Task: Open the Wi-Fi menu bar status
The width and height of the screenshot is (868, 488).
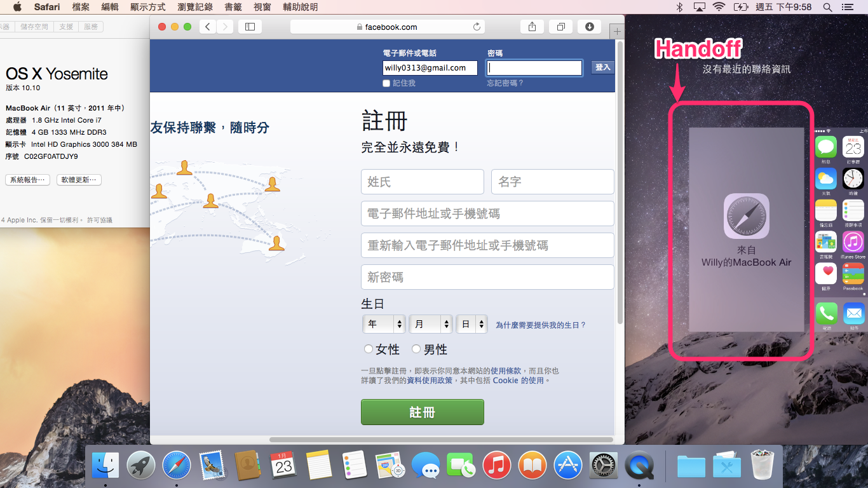Action: (x=719, y=7)
